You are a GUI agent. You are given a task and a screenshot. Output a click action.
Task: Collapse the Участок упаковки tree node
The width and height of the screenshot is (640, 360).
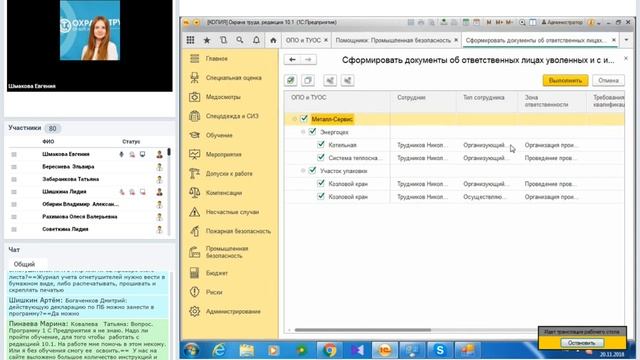(x=303, y=171)
